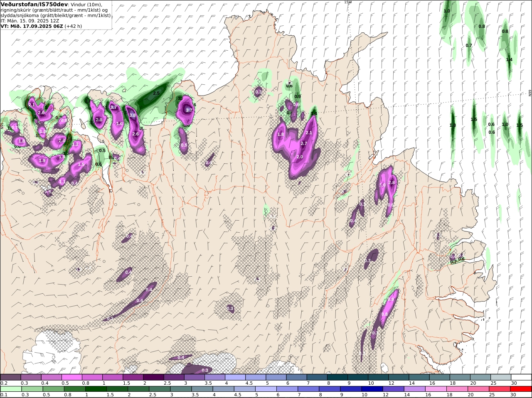Click the 'Vindur (10m)' caption text
The height and width of the screenshot is (398, 532).
pos(86,5)
